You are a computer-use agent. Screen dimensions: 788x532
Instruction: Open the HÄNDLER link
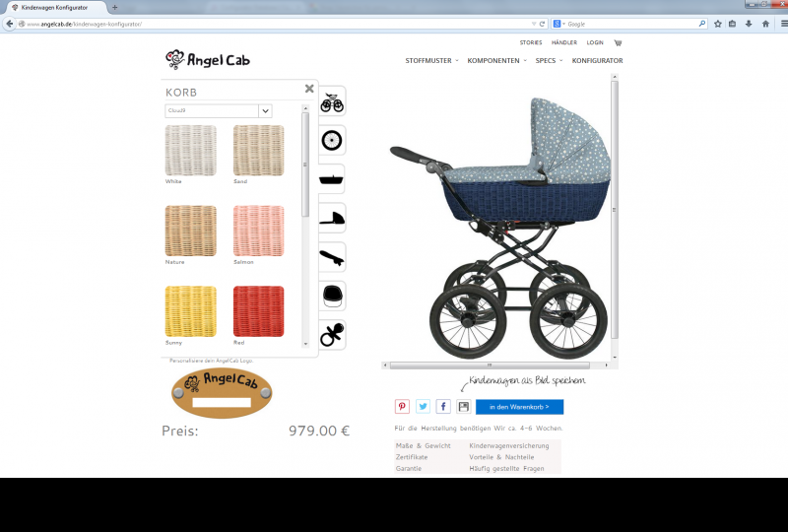tap(563, 42)
